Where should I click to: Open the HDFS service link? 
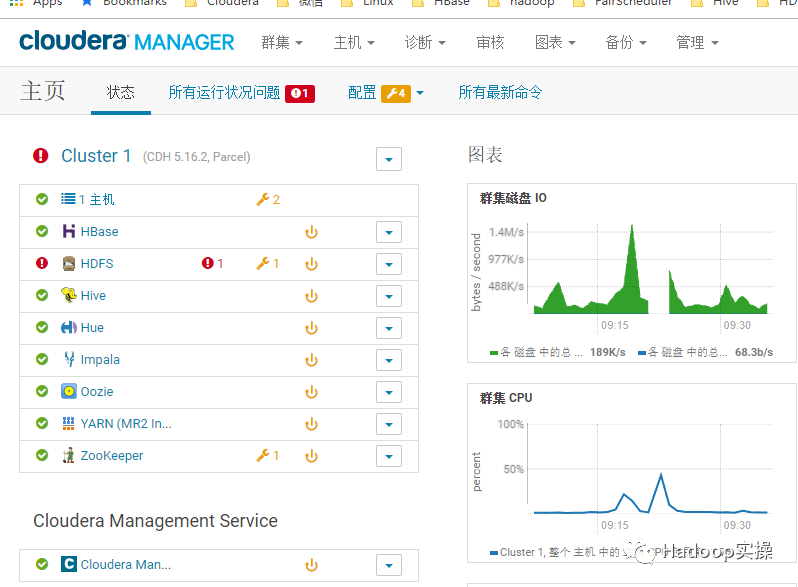tap(97, 264)
